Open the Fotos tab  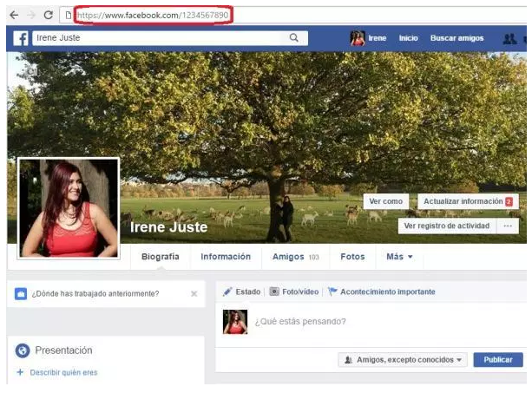coord(352,257)
